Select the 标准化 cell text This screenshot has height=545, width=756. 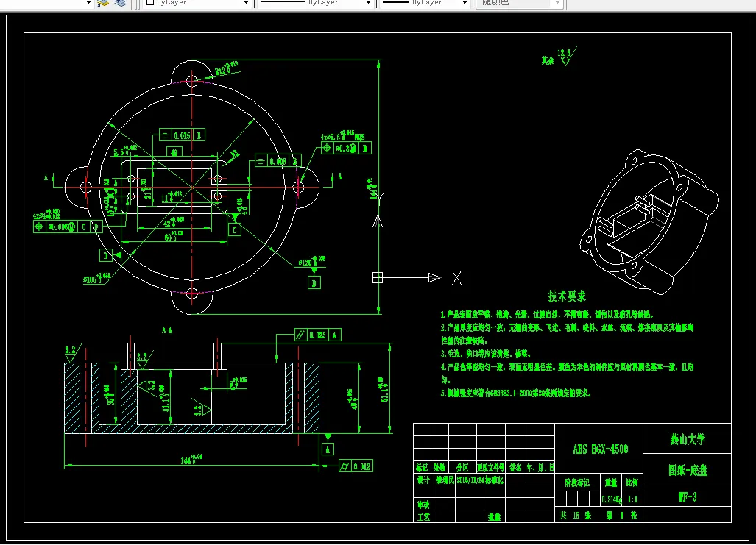pos(494,480)
